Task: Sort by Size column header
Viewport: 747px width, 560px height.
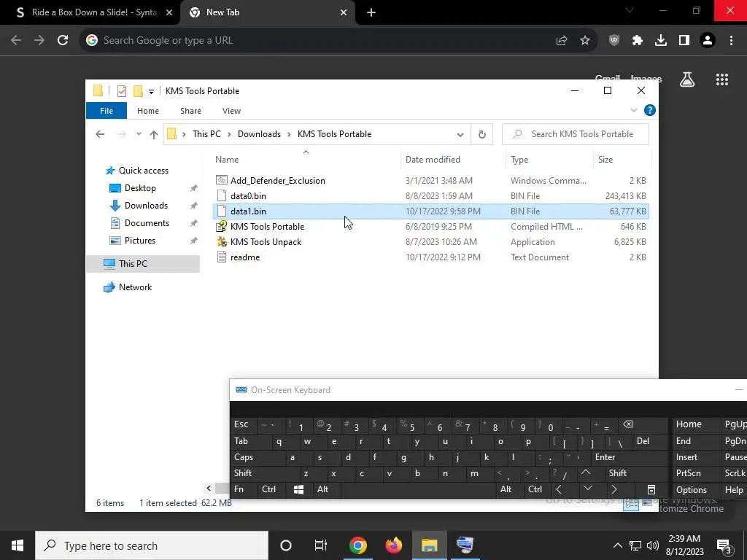Action: pos(605,160)
